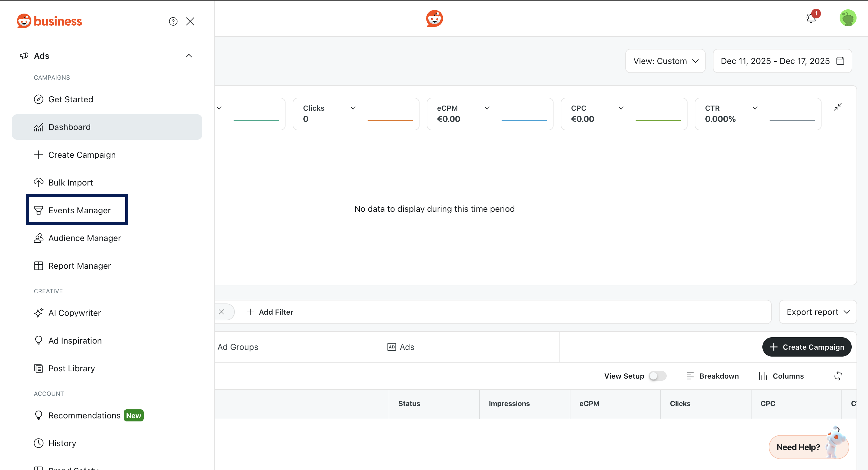Click the Reddit Snoo logo at top center
The height and width of the screenshot is (470, 868).
tap(434, 18)
